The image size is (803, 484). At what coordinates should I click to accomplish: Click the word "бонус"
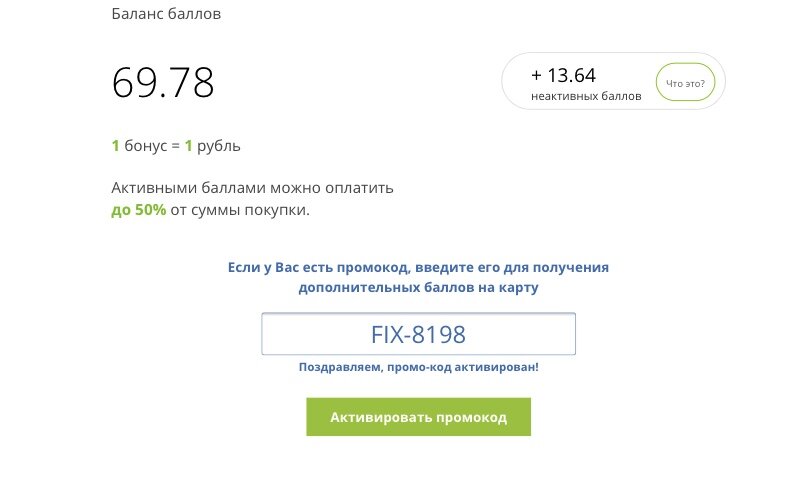[145, 146]
